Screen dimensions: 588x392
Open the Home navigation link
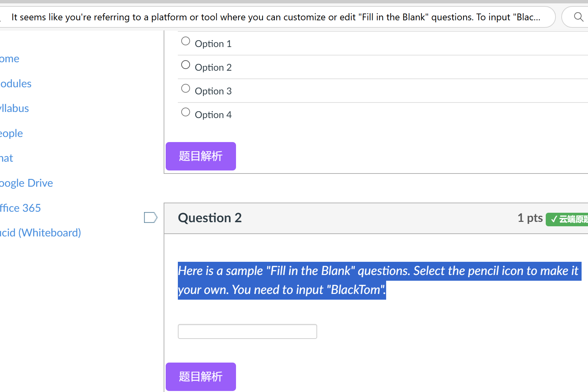(x=9, y=59)
